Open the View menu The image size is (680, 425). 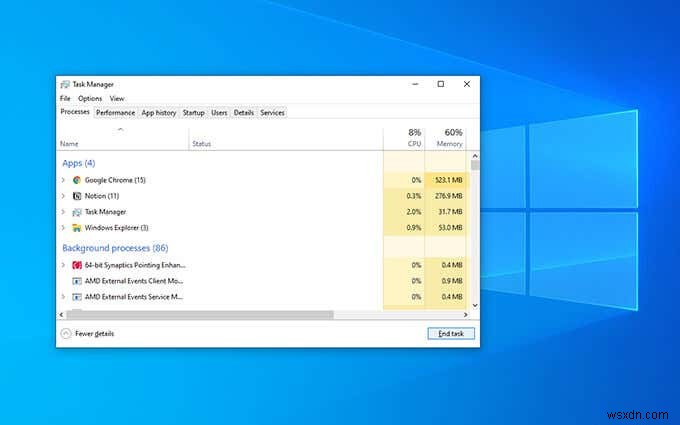click(x=117, y=98)
